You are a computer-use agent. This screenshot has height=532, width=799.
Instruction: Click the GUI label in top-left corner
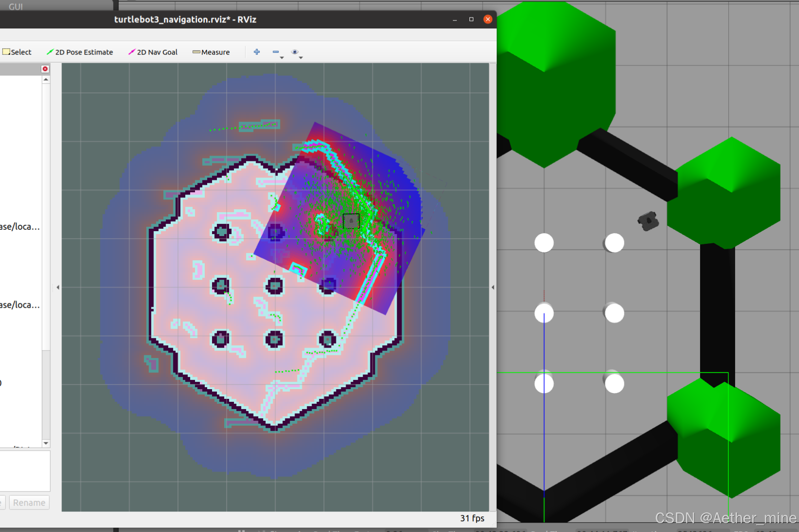[15, 6]
